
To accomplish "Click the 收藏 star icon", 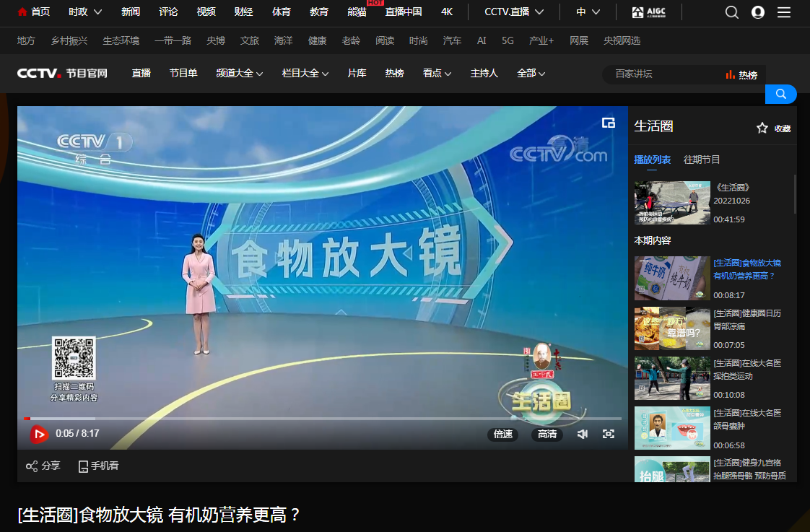I will [x=762, y=128].
